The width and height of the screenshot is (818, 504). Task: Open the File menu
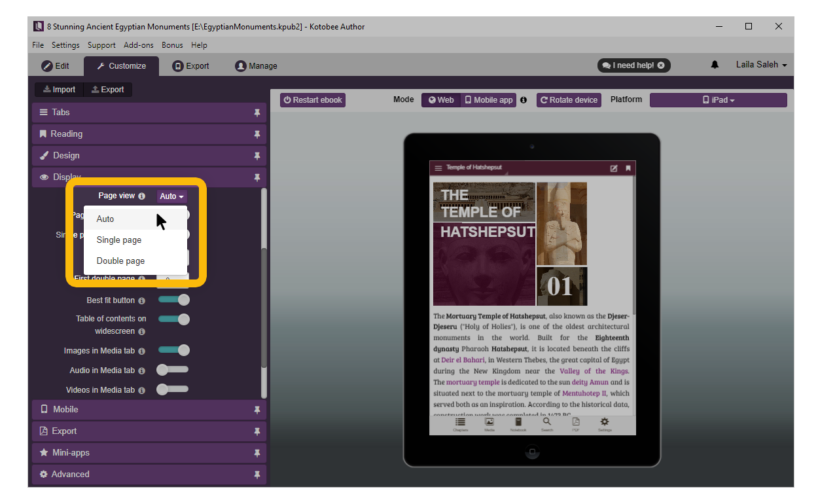tap(38, 45)
